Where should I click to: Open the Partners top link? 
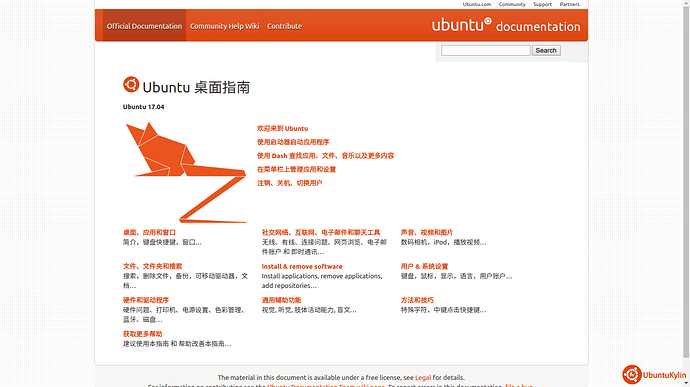(569, 4)
